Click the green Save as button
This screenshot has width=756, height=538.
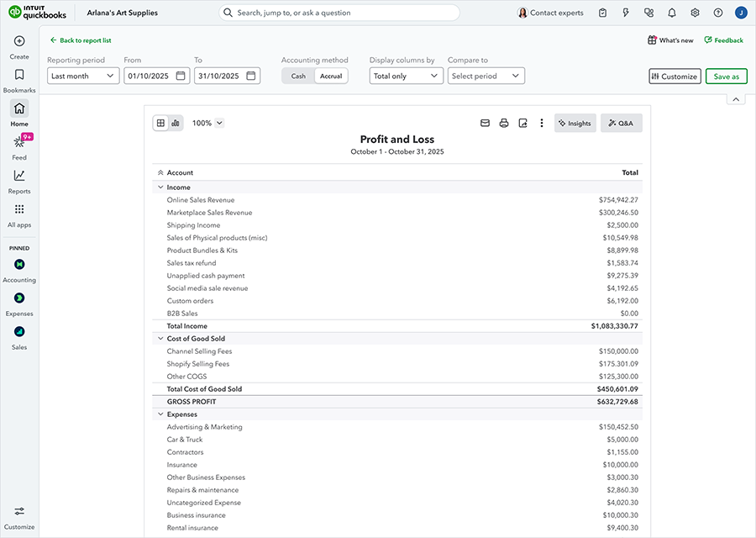[725, 76]
